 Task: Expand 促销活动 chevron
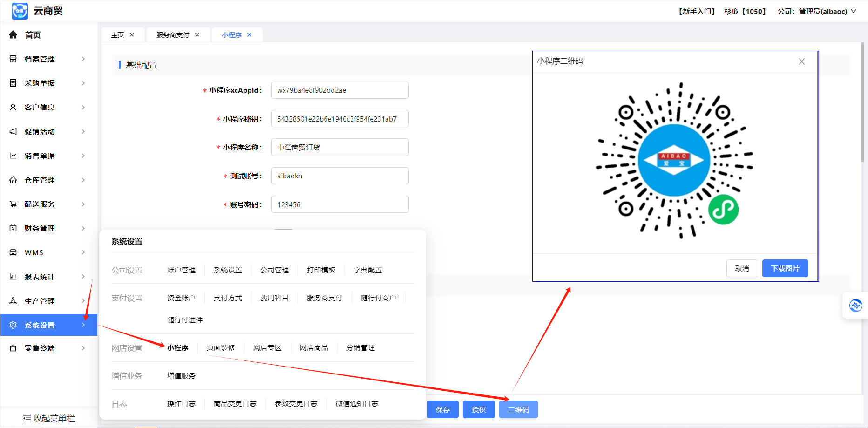(x=83, y=131)
